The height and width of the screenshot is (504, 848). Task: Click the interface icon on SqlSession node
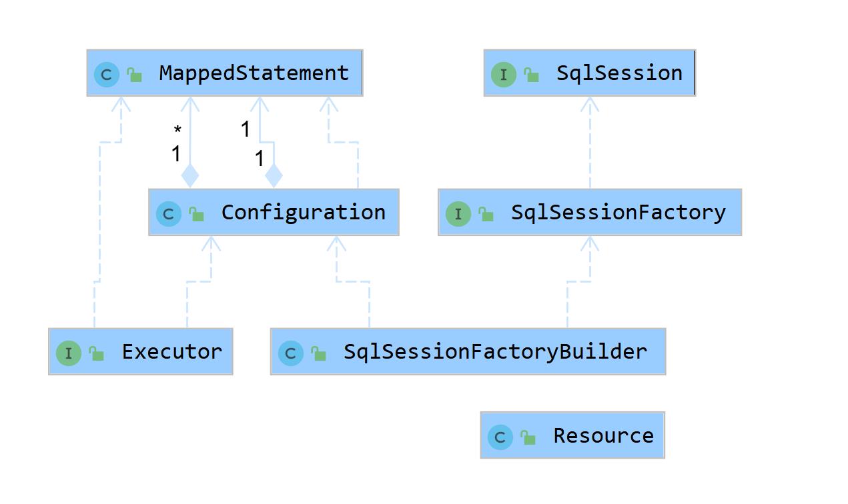[x=504, y=74]
